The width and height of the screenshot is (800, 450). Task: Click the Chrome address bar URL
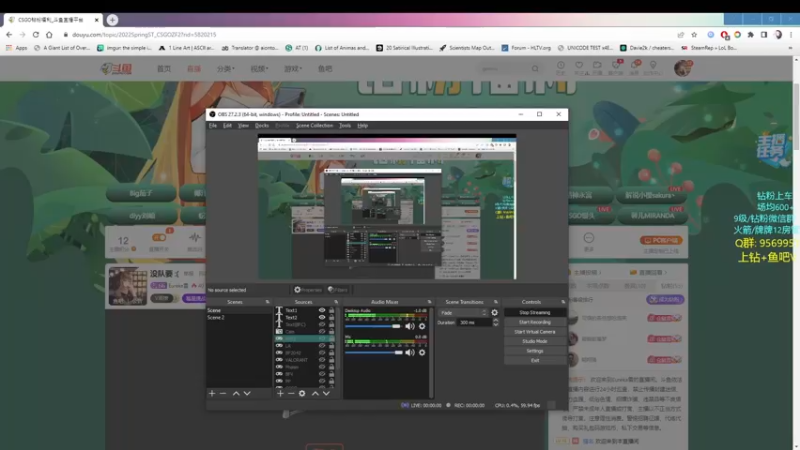coord(144,35)
